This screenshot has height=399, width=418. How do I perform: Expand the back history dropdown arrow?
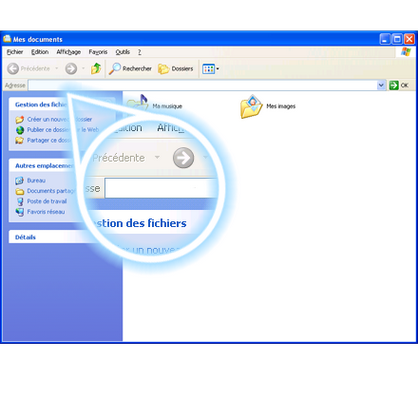(57, 69)
